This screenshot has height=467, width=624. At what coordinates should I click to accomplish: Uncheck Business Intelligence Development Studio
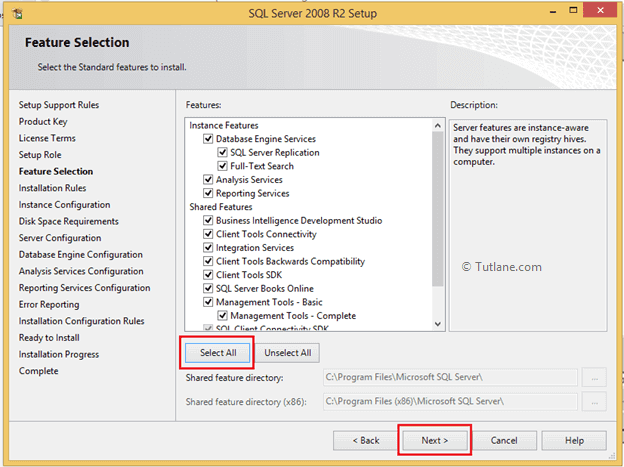(208, 221)
